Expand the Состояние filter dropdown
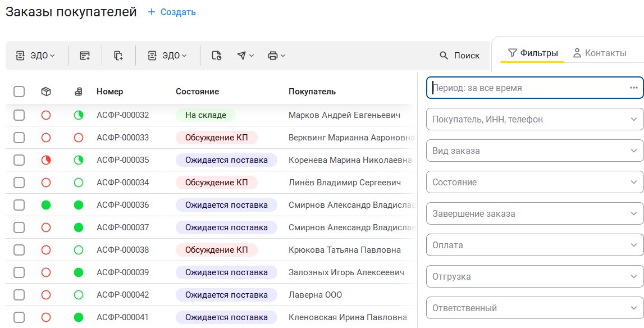 click(x=535, y=182)
